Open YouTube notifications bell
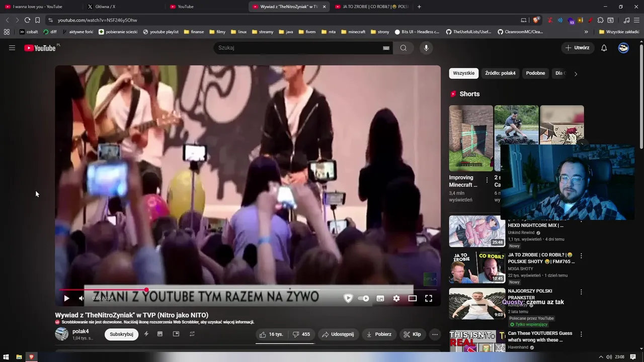The height and width of the screenshot is (362, 644). [604, 48]
